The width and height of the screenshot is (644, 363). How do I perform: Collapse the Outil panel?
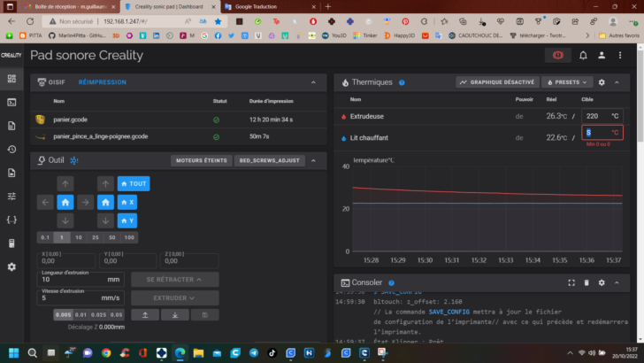coord(313,160)
